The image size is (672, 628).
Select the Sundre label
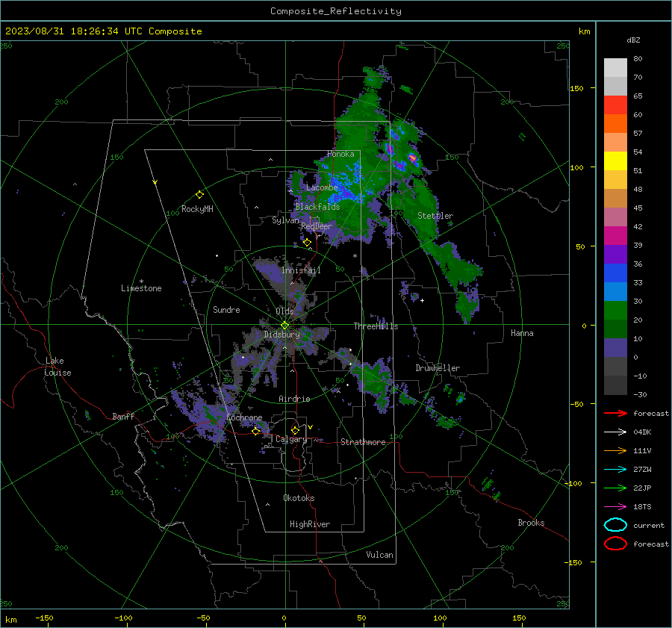[x=226, y=310]
